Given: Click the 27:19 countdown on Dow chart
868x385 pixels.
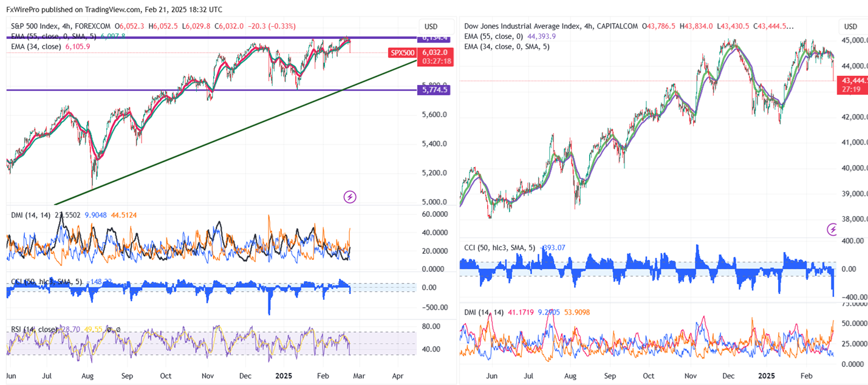Looking at the screenshot, I should (x=850, y=89).
